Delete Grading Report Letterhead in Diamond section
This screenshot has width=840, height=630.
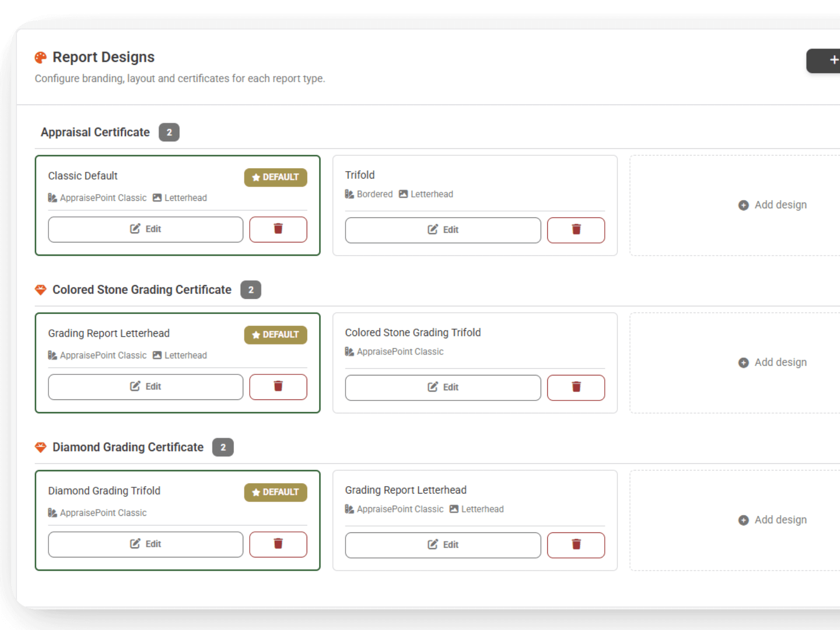pyautogui.click(x=576, y=545)
